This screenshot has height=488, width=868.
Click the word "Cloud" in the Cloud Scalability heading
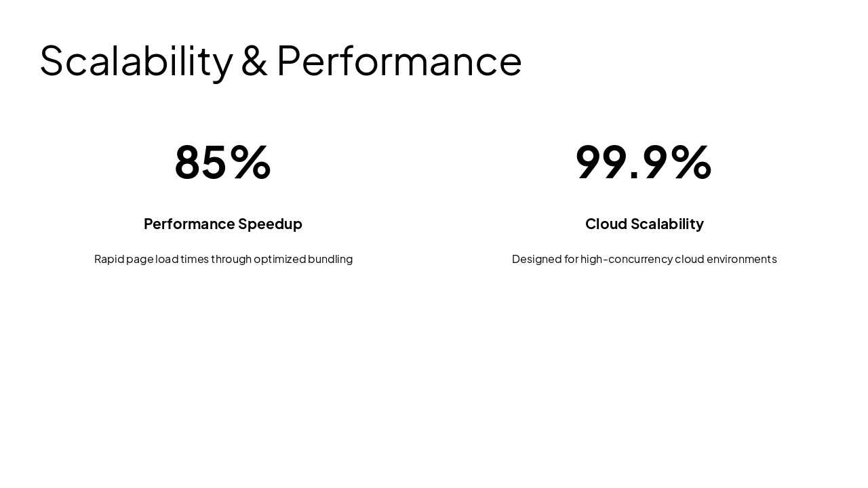coord(606,224)
